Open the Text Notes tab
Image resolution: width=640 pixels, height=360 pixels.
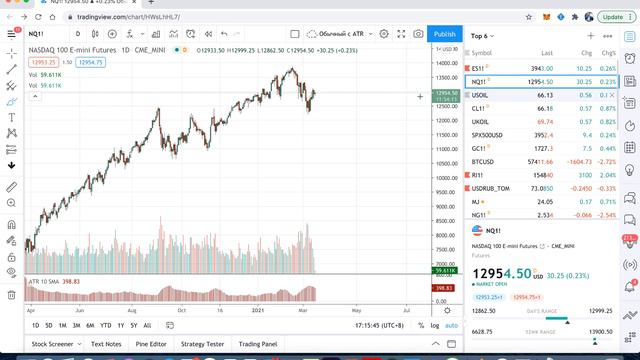[106, 344]
